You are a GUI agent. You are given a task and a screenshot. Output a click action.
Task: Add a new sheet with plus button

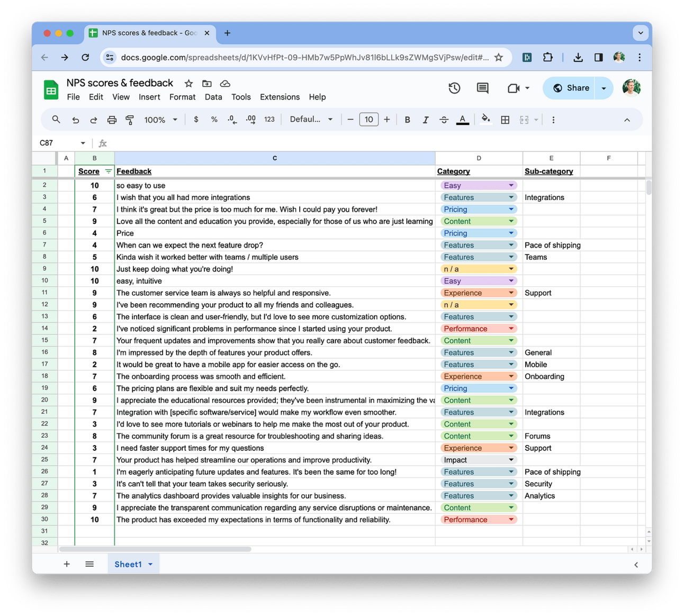(x=67, y=565)
